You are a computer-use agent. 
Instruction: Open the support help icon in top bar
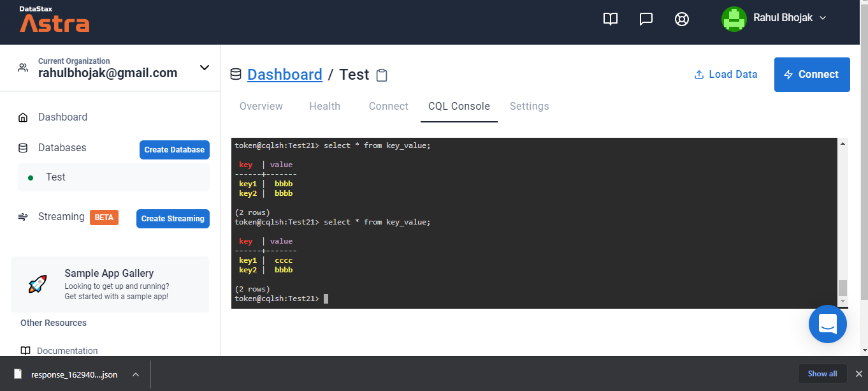tap(681, 19)
